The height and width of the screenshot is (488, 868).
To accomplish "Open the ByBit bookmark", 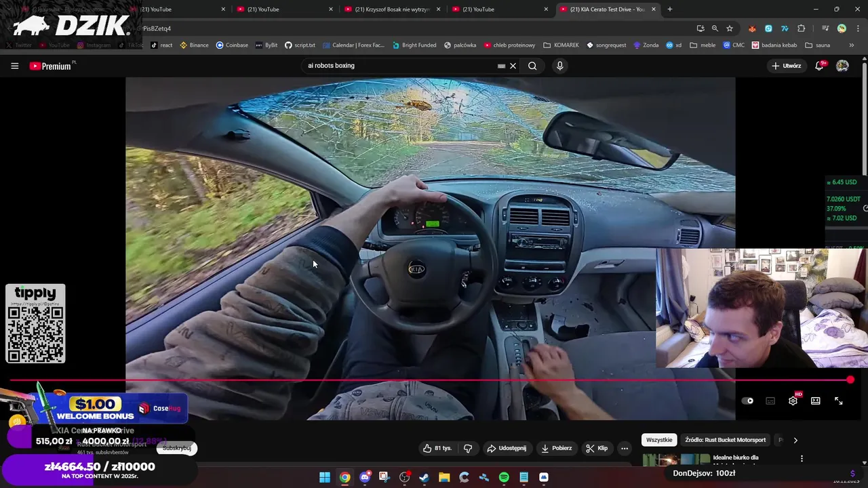I will (267, 45).
